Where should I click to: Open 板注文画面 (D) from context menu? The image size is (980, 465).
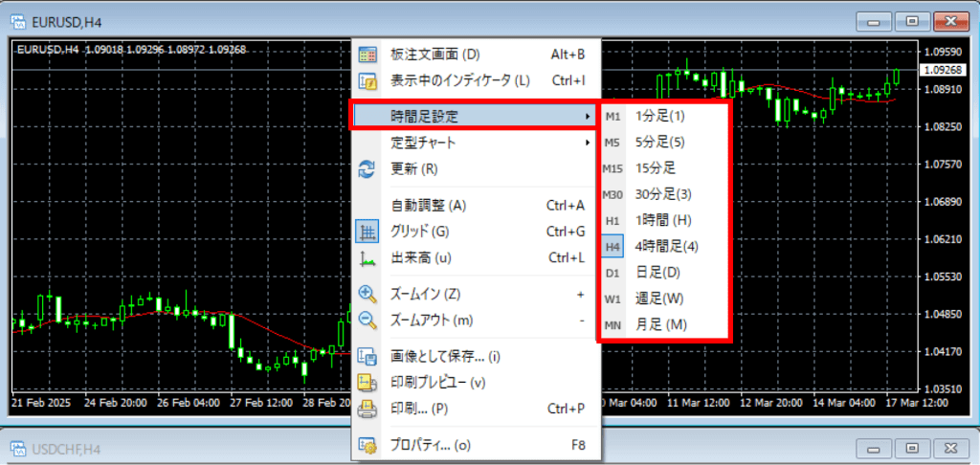[476, 55]
